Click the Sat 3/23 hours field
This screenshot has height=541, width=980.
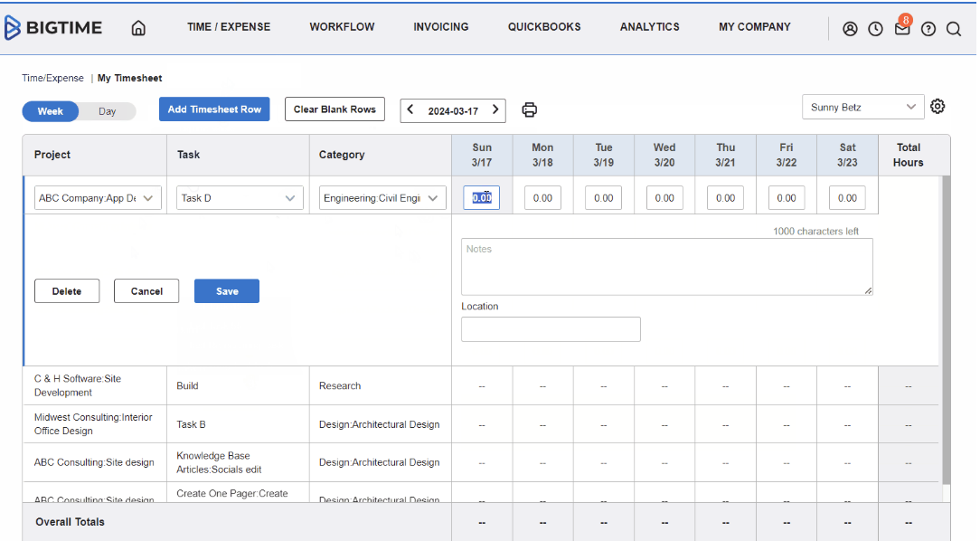(847, 197)
